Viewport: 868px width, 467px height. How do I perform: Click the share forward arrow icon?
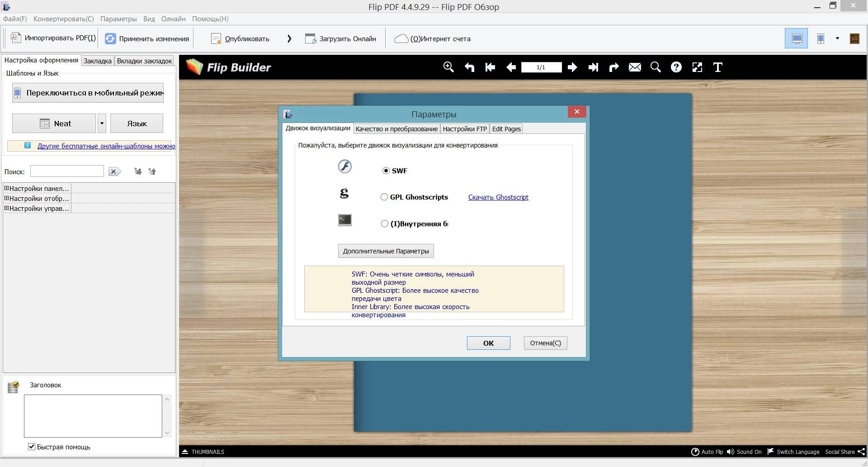click(x=614, y=67)
